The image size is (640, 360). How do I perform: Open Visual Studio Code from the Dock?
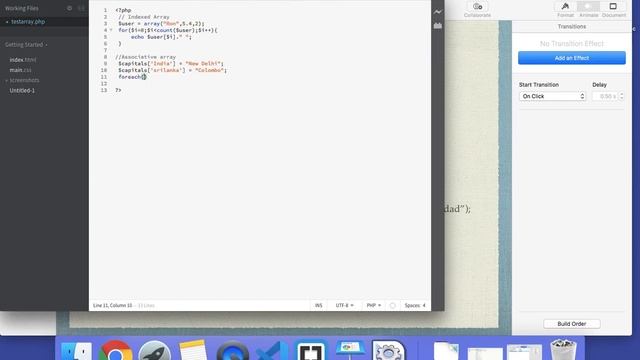(x=272, y=350)
